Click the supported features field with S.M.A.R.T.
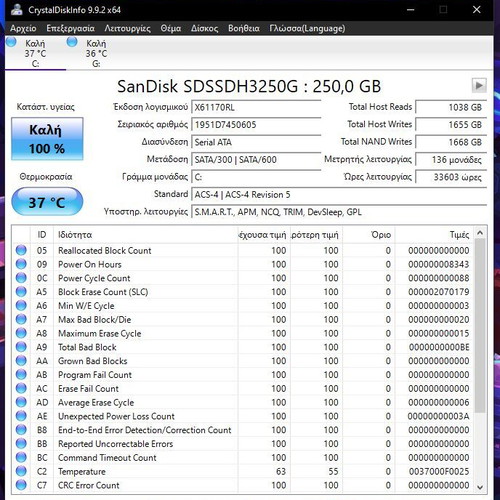 339,212
